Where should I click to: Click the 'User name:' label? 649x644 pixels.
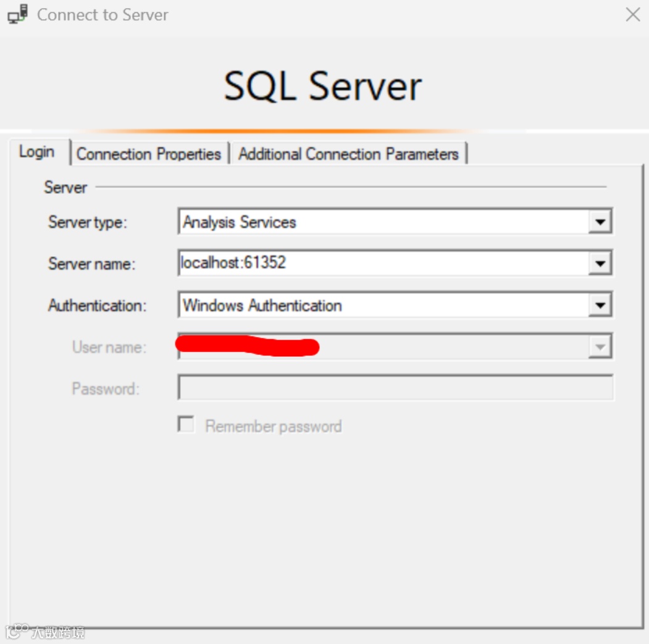109,347
